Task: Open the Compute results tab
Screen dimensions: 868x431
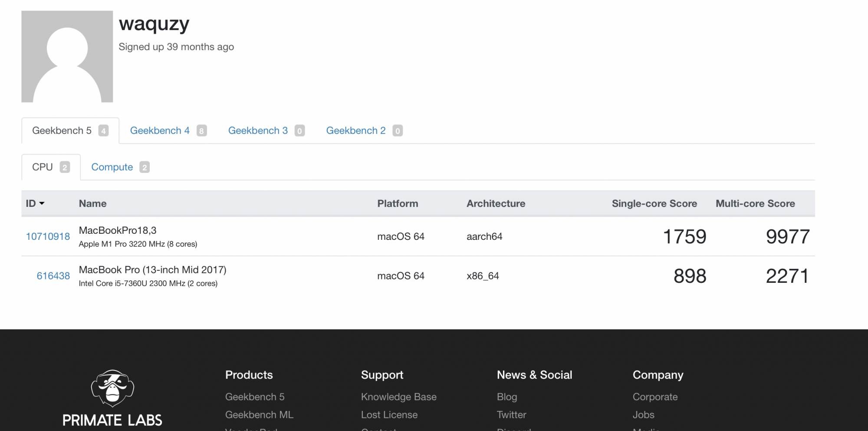Action: (x=120, y=167)
